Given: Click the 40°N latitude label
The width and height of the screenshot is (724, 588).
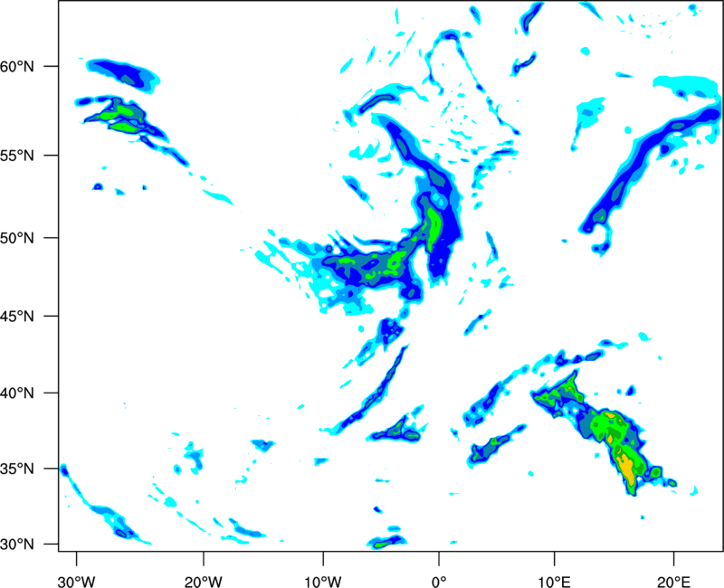Looking at the screenshot, I should [x=17, y=394].
